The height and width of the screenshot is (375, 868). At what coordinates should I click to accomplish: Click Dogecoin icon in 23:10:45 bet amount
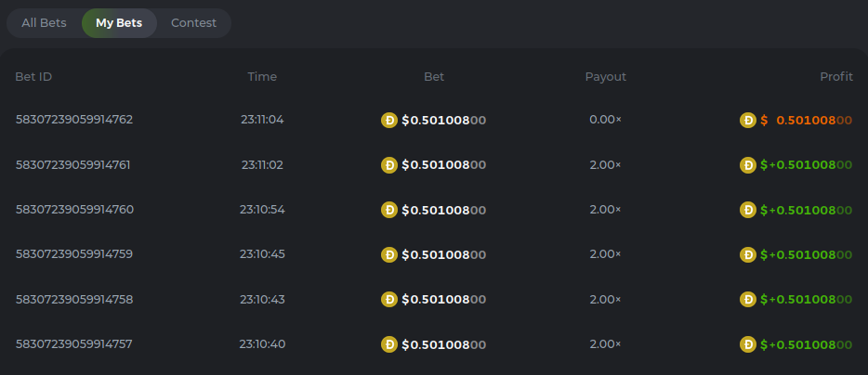(x=389, y=254)
